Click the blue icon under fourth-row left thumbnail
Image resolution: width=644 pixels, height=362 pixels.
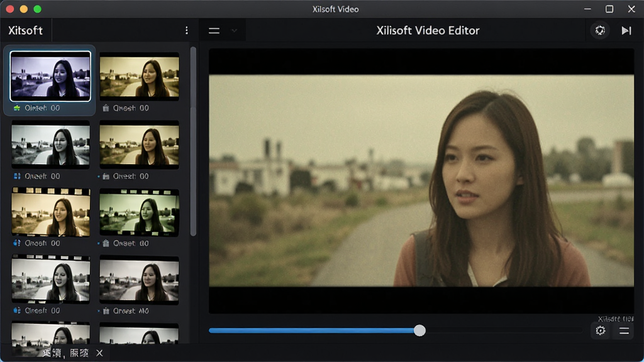[x=17, y=310]
